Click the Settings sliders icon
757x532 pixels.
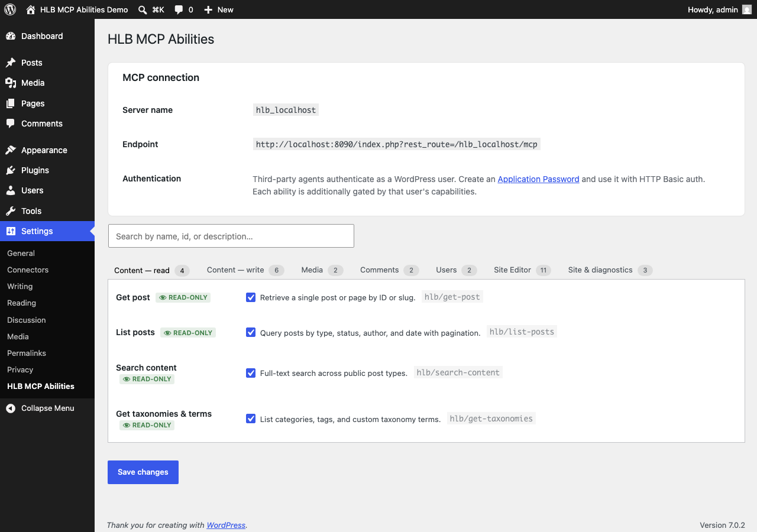coord(11,231)
